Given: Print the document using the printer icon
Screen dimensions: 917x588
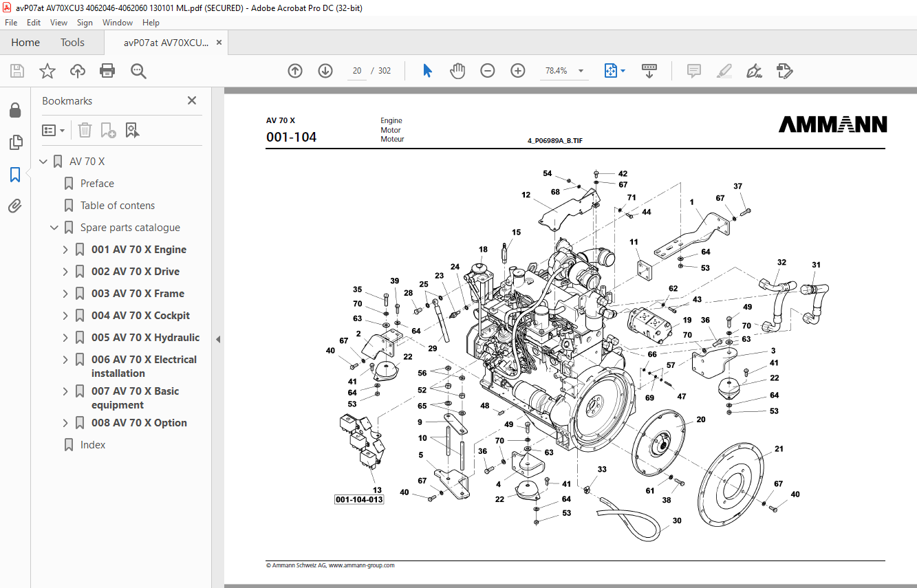Looking at the screenshot, I should (x=107, y=71).
